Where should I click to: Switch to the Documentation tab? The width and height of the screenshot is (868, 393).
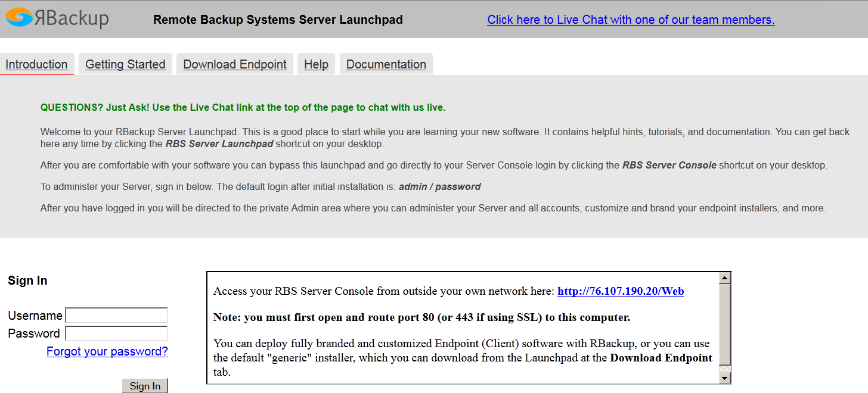(x=386, y=64)
